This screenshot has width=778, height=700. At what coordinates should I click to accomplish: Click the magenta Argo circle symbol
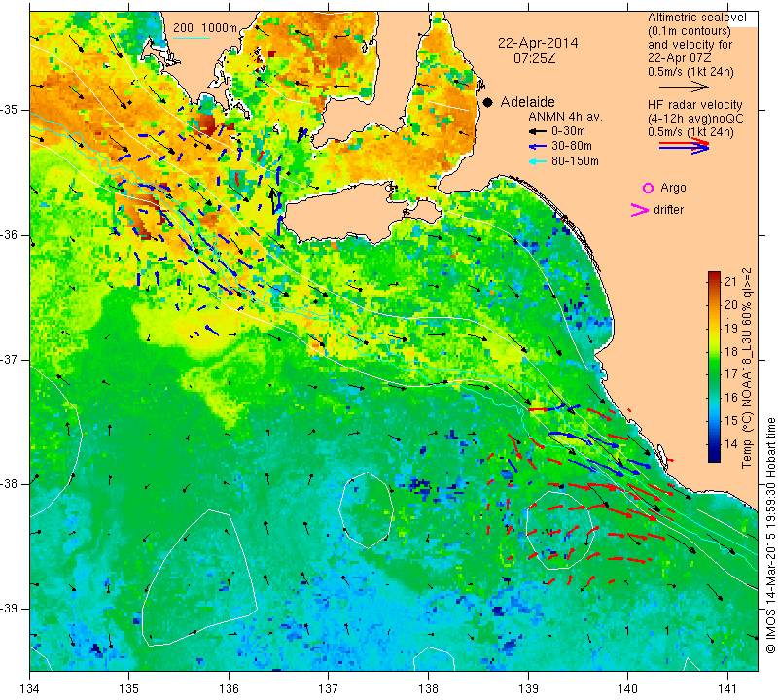648,188
